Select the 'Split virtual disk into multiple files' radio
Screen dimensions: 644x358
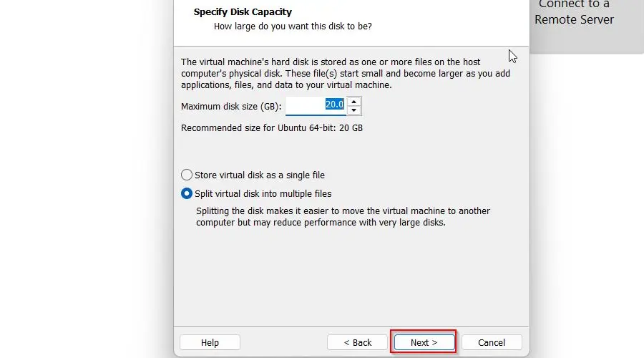coord(187,193)
